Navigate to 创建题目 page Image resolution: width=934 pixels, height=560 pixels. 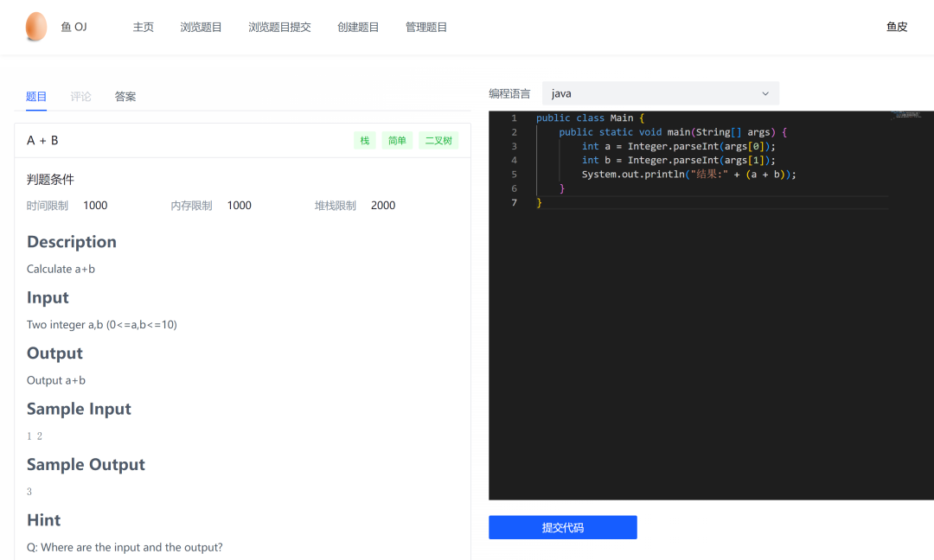pos(358,27)
